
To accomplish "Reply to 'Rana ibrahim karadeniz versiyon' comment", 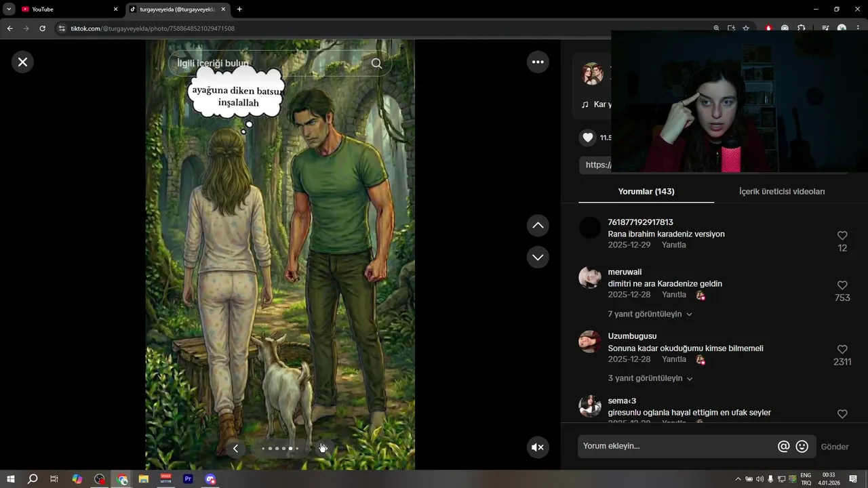I will [674, 245].
